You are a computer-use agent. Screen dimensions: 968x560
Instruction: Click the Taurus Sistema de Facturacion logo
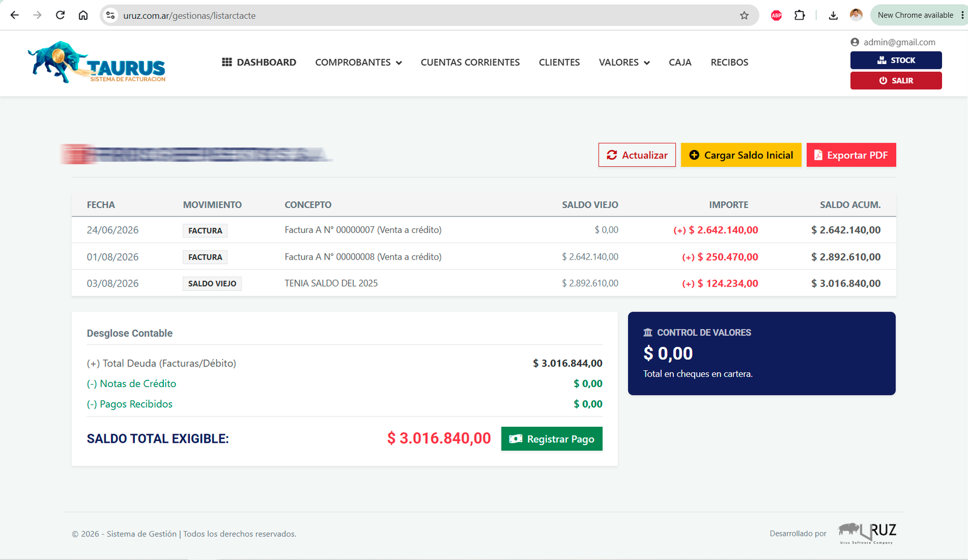pyautogui.click(x=97, y=62)
